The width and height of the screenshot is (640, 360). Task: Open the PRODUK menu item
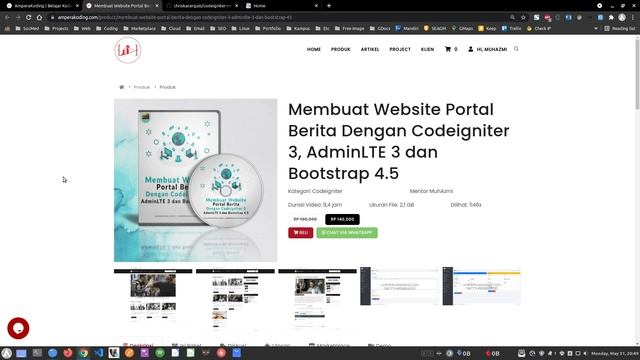340,49
